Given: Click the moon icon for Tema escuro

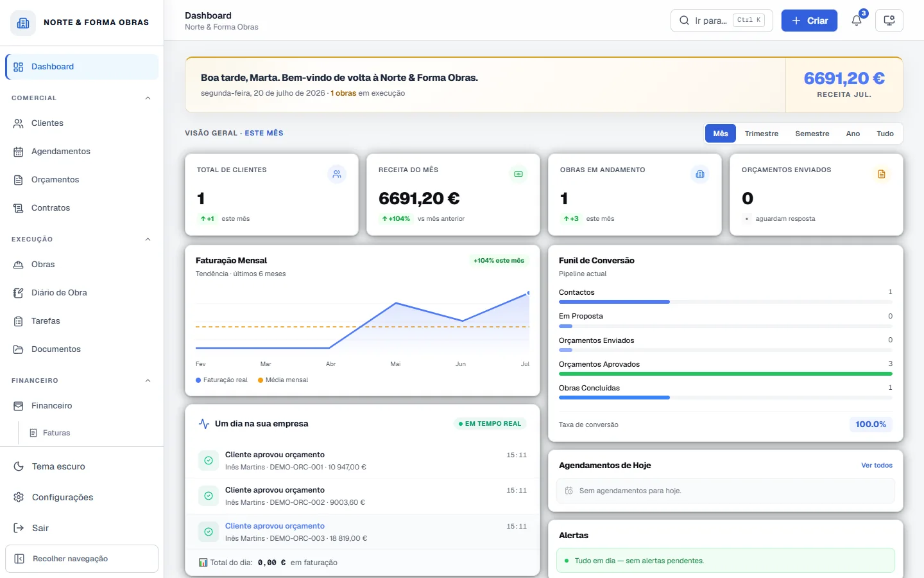Looking at the screenshot, I should click(19, 466).
